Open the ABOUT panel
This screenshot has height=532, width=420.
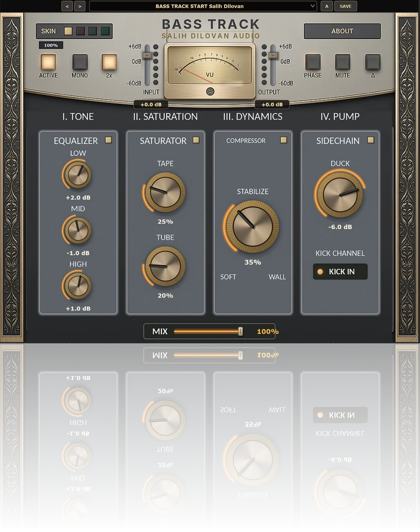coord(342,31)
